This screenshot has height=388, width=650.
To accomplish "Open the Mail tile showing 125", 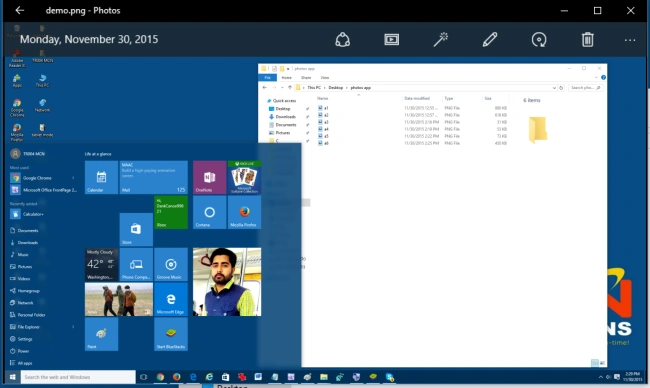I will (153, 177).
